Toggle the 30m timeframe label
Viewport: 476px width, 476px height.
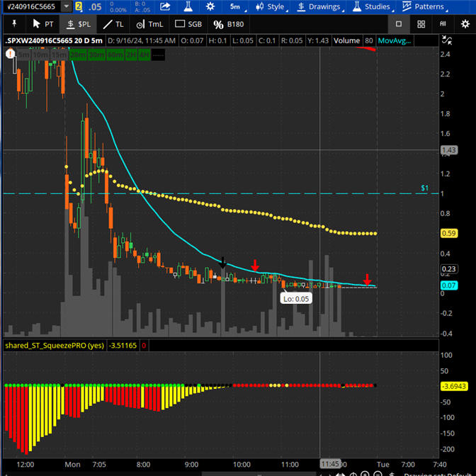pos(96,55)
